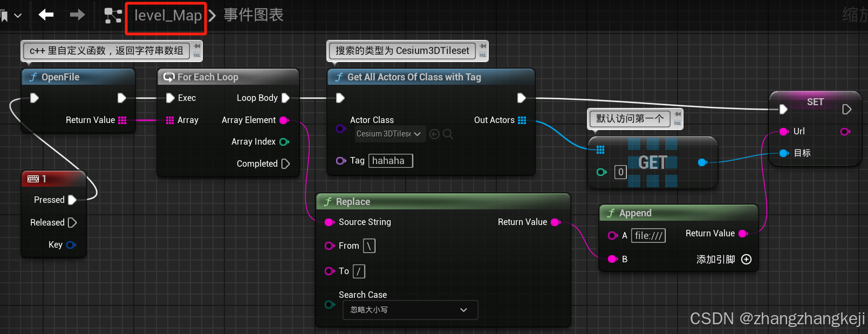Click OpenFile Return Value array pin
This screenshot has height=334, width=868.
122,120
